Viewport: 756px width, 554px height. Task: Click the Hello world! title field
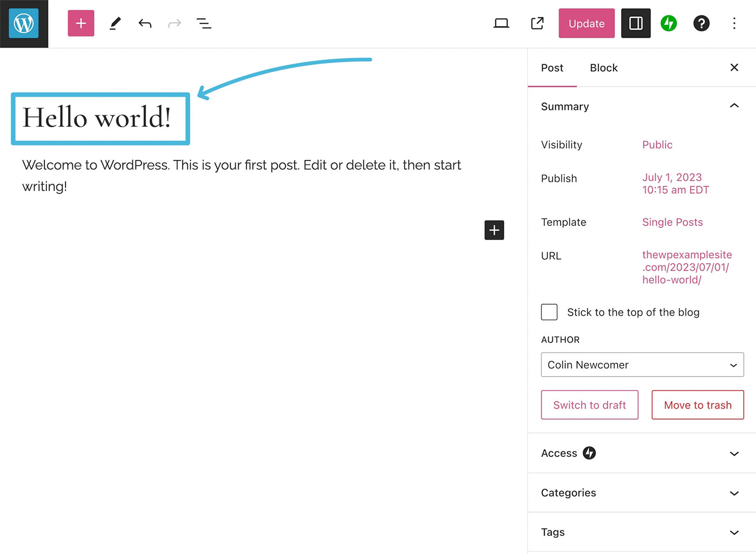100,118
